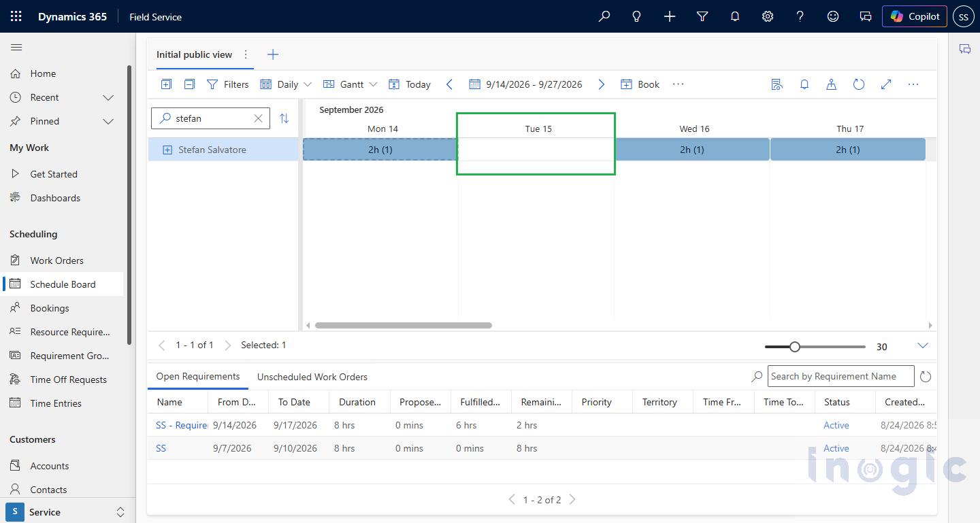The height and width of the screenshot is (523, 980).
Task: Open the side Copilot pane icon
Action: click(964, 49)
